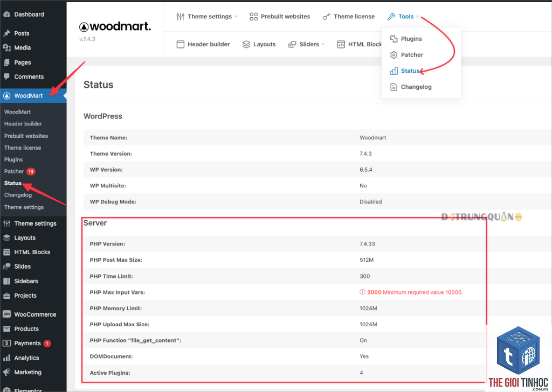Click the 'PHP Memory Limit:' label

pyautogui.click(x=116, y=309)
